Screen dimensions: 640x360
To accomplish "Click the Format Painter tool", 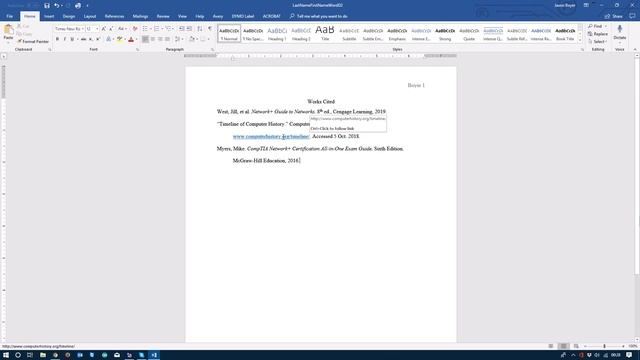I will [33, 42].
